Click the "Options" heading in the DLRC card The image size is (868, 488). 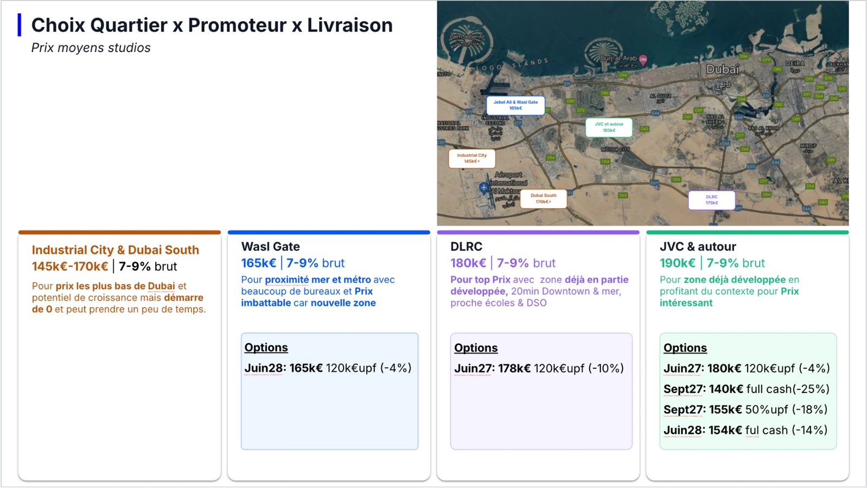pyautogui.click(x=476, y=348)
